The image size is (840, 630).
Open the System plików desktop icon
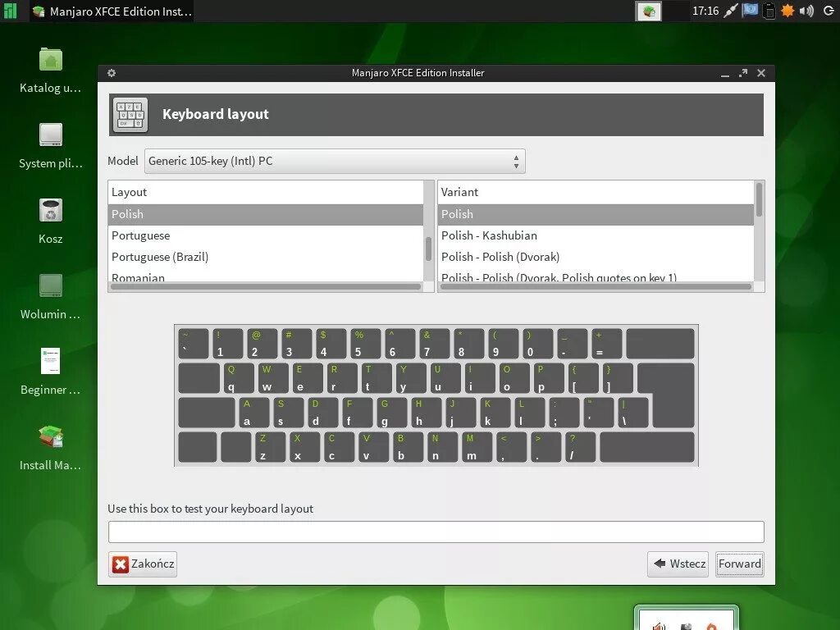click(x=50, y=135)
